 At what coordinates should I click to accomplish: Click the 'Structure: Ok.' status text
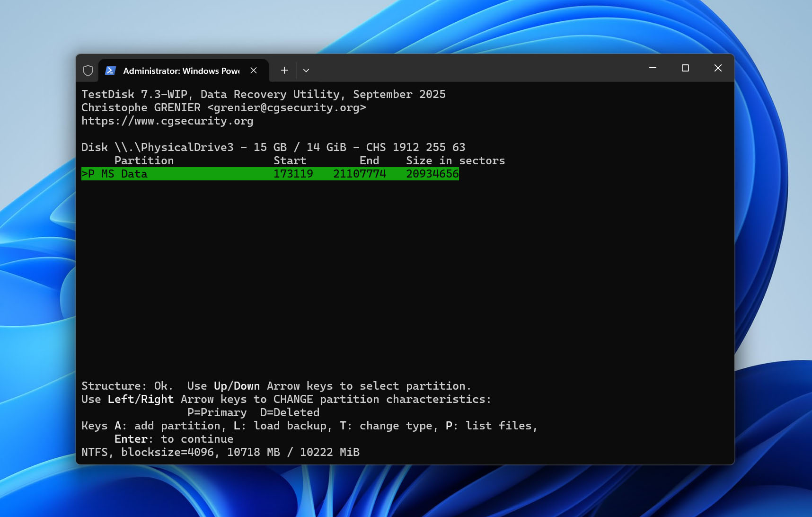(127, 386)
